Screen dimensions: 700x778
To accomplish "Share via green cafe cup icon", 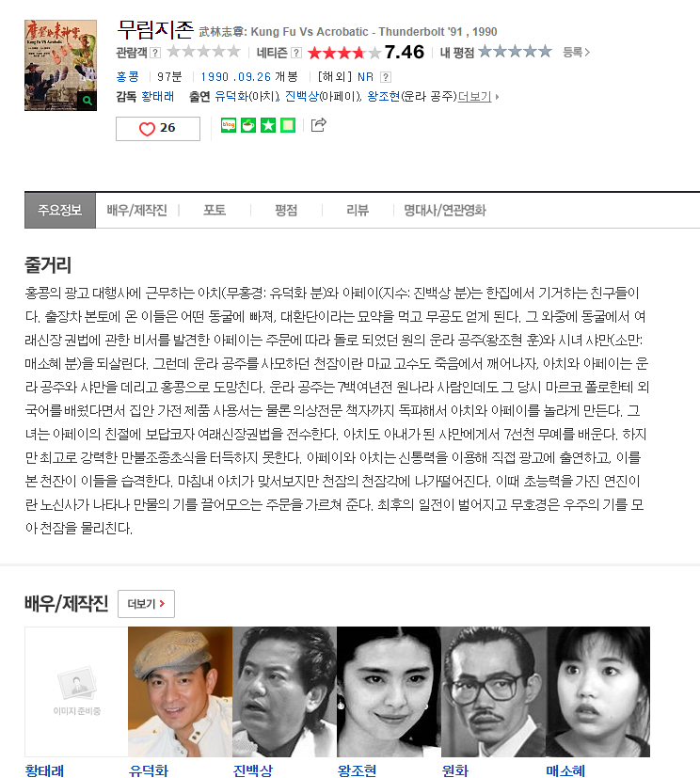I will pos(248,125).
